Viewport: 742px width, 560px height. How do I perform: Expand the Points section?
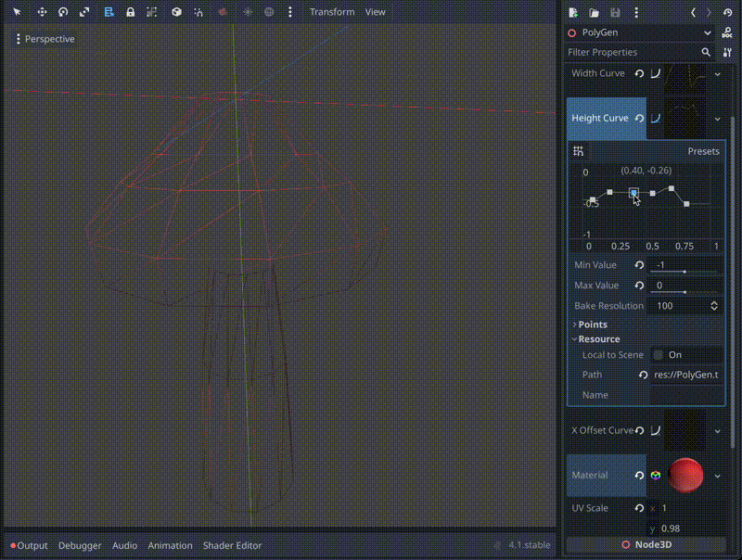tap(590, 325)
